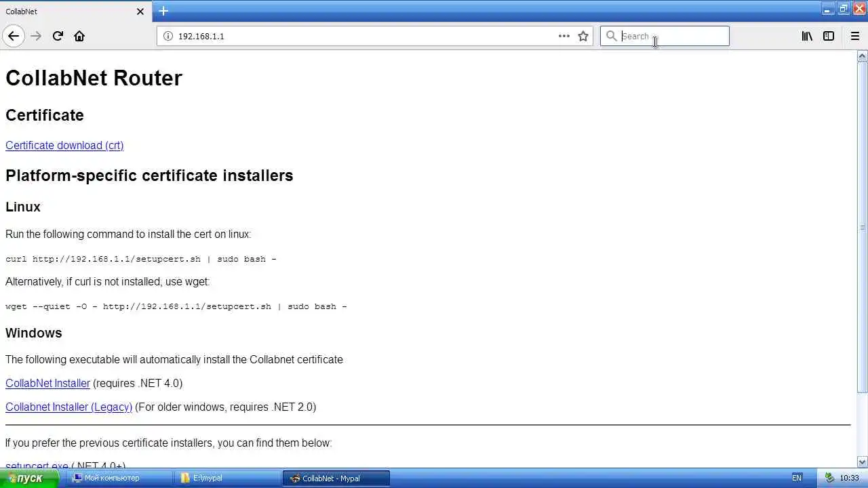
Task: Bookmark this page with the star
Action: (583, 36)
